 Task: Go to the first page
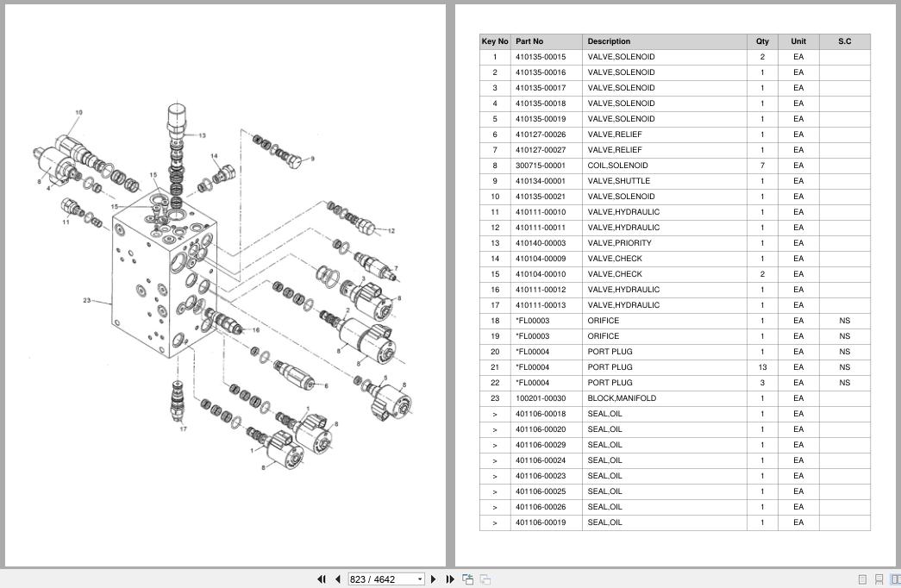tap(322, 579)
